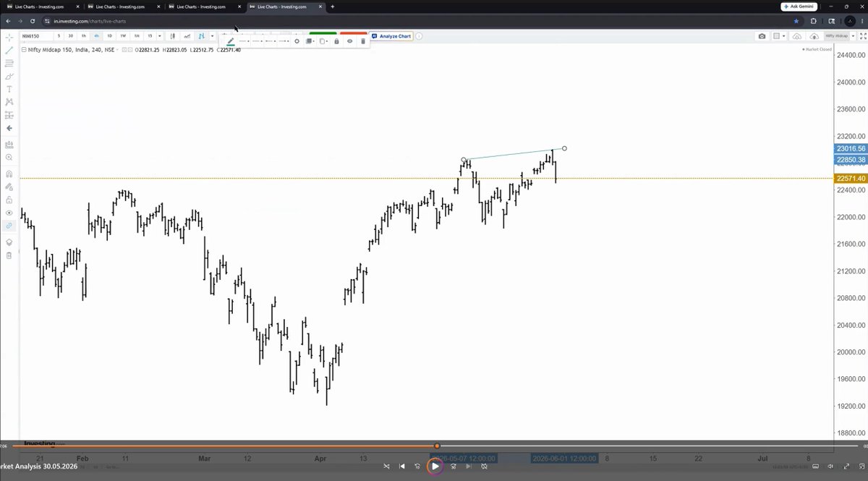Select the zoom in magnifier tool
Image resolution: width=868 pixels, height=481 pixels.
[9, 157]
